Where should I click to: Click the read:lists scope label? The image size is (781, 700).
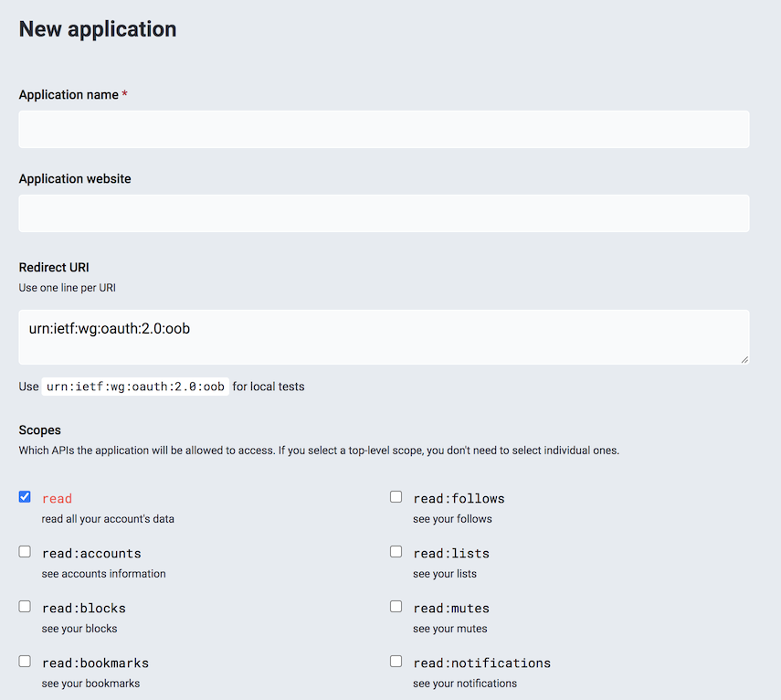pyautogui.click(x=451, y=553)
